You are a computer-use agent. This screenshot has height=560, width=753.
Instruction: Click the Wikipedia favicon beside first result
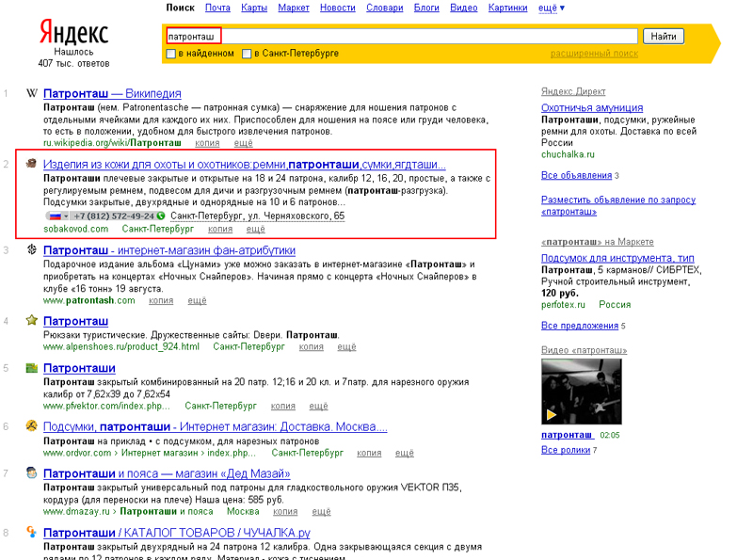(32, 93)
